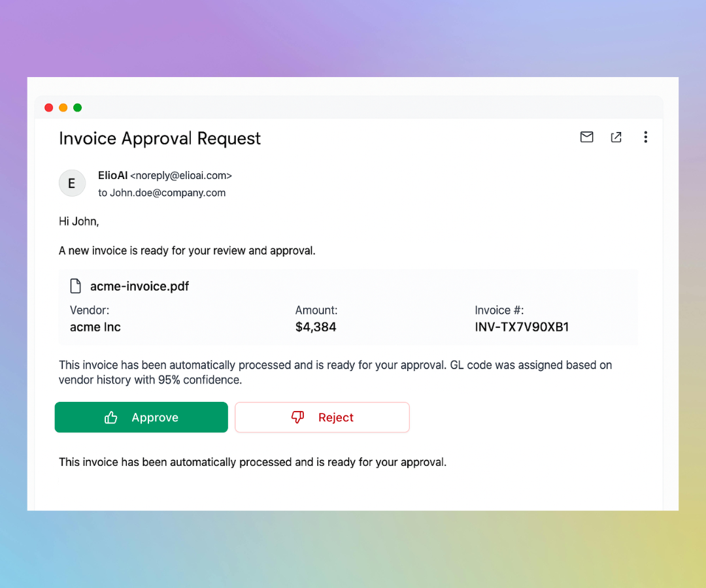This screenshot has height=588, width=706.
Task: Click the red close window button
Action: tap(49, 108)
